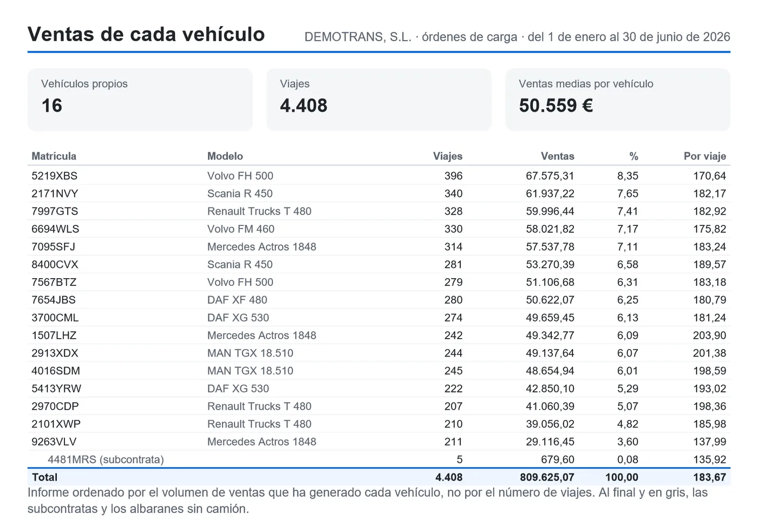Click total sales 809.625,07
758x532 pixels.
click(547, 477)
